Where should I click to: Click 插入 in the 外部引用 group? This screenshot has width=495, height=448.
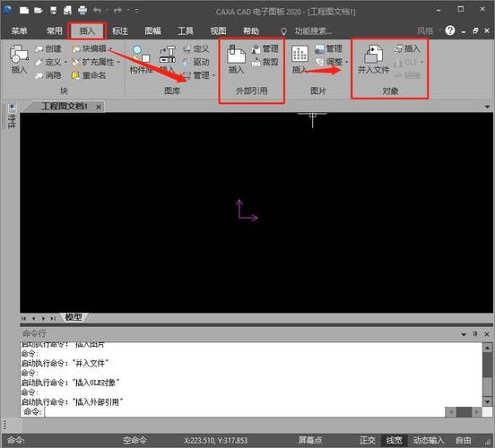click(236, 59)
